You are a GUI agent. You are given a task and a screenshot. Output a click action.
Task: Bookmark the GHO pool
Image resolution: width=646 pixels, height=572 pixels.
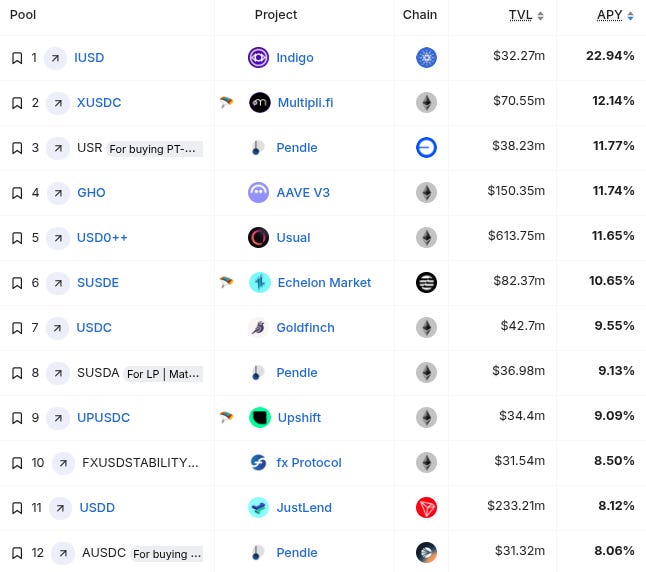coord(17,192)
